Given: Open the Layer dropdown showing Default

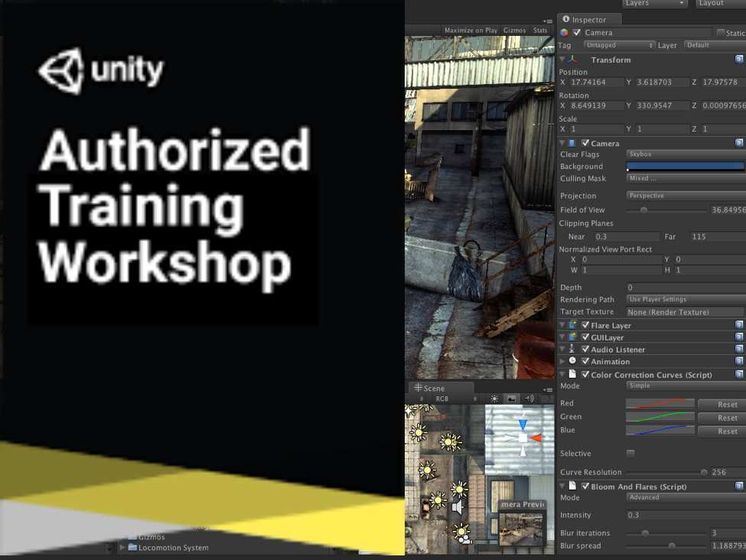Looking at the screenshot, I should coord(715,45).
